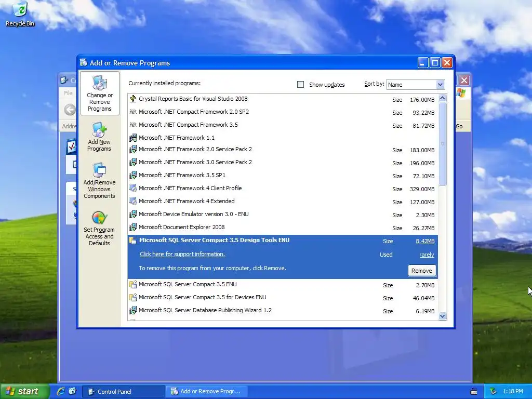
Task: Click .NET Compact Framework 3.5 icon
Action: [x=133, y=125]
